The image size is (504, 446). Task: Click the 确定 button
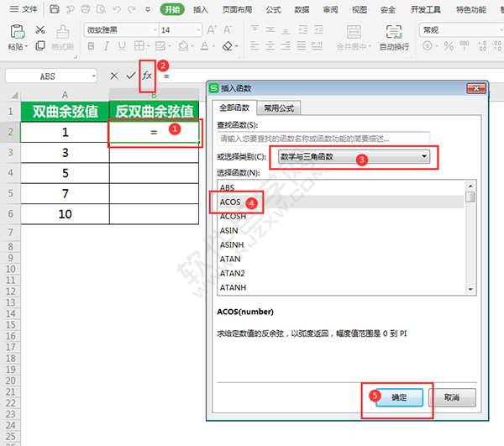click(399, 397)
